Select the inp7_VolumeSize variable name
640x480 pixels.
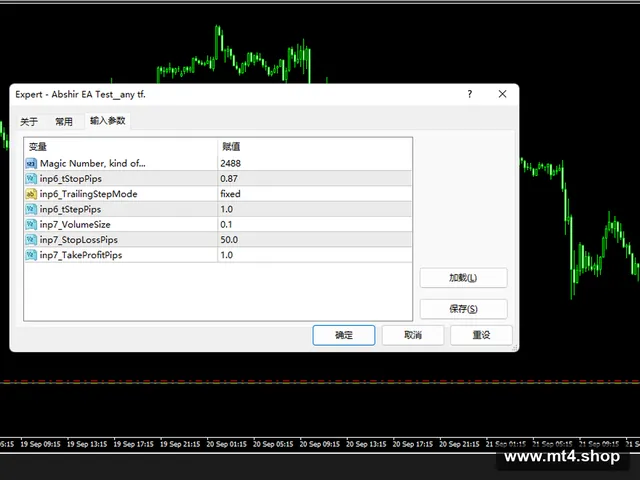pyautogui.click(x=75, y=224)
